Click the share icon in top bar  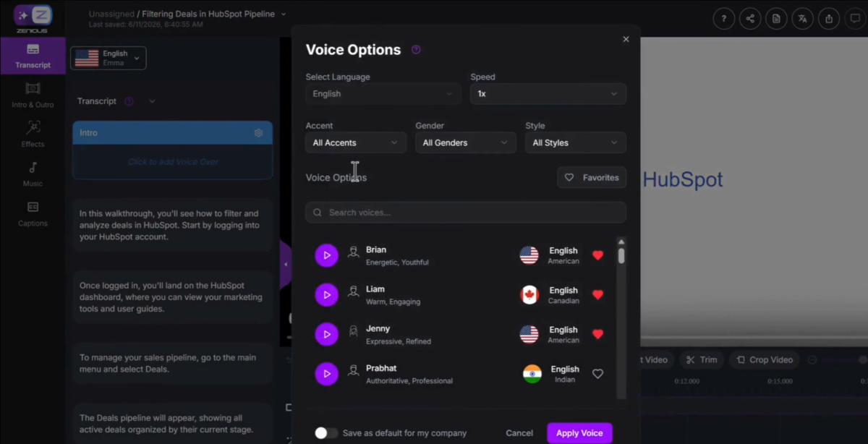tap(751, 19)
